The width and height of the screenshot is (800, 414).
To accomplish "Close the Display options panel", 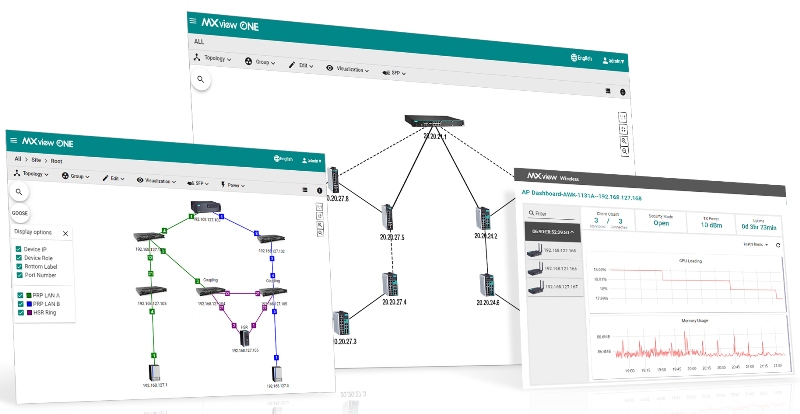I will 65,233.
